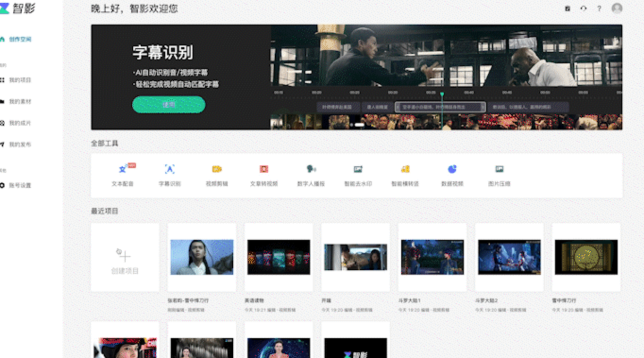The height and width of the screenshot is (358, 644).
Task: Click the 全部工具 section heading
Action: coord(105,143)
